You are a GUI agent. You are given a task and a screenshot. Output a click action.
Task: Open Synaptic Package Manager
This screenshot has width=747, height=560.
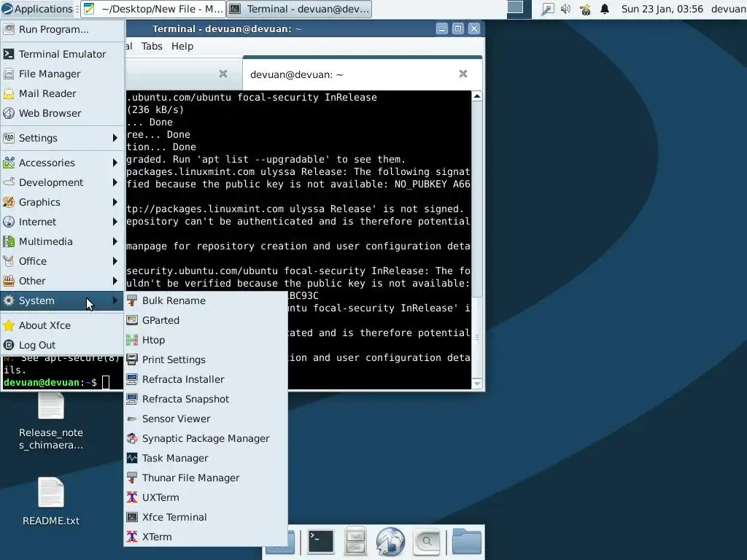pyautogui.click(x=205, y=438)
